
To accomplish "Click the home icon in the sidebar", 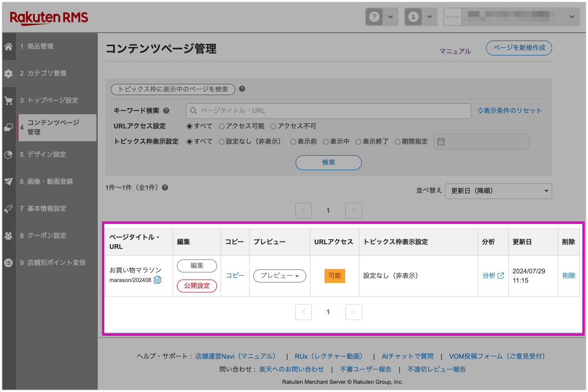I will tap(8, 47).
